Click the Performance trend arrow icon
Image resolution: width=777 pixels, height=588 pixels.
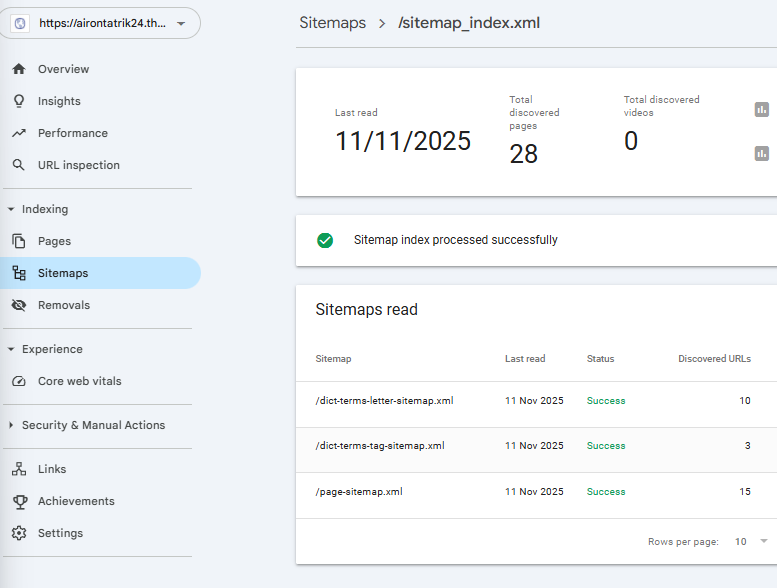18,133
